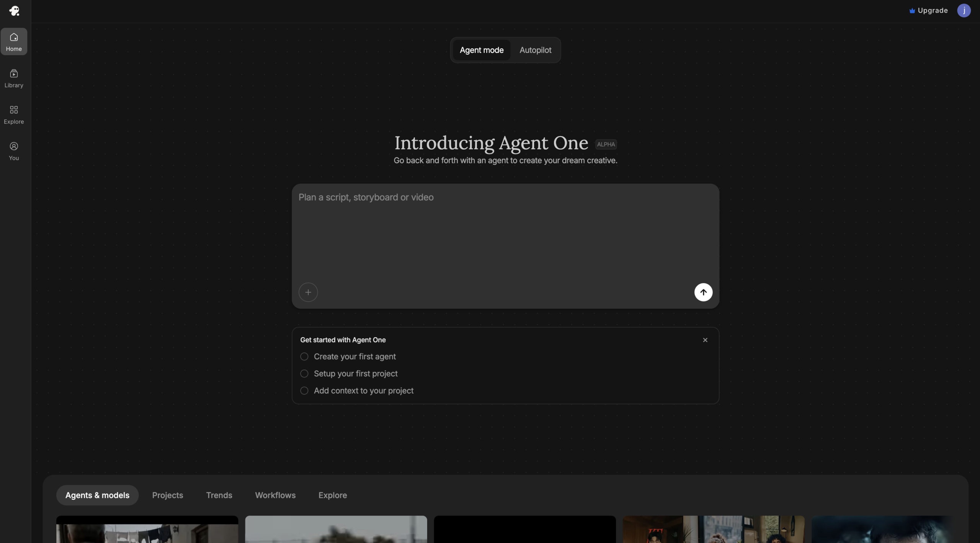
Task: Switch to Agent mode
Action: pos(482,50)
